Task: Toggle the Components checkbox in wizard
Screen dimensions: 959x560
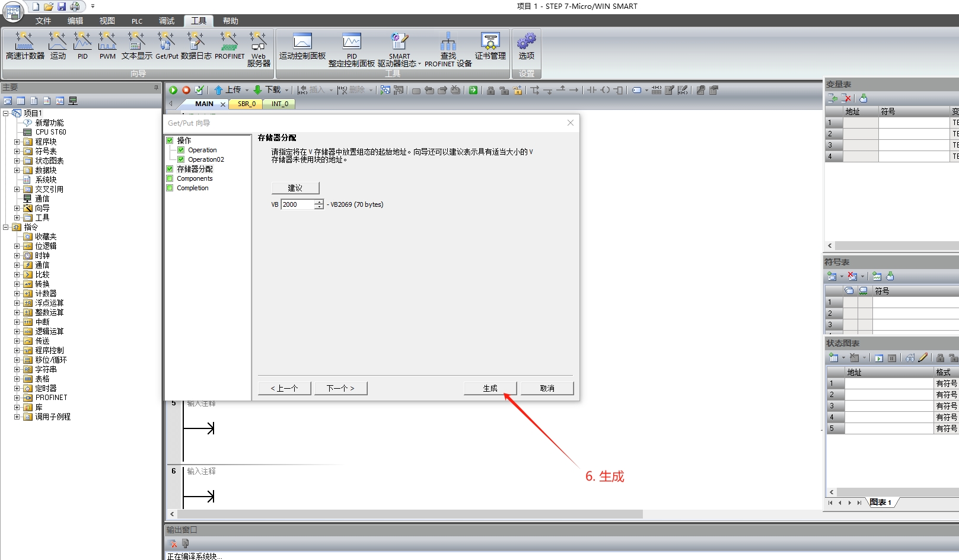Action: pyautogui.click(x=170, y=178)
